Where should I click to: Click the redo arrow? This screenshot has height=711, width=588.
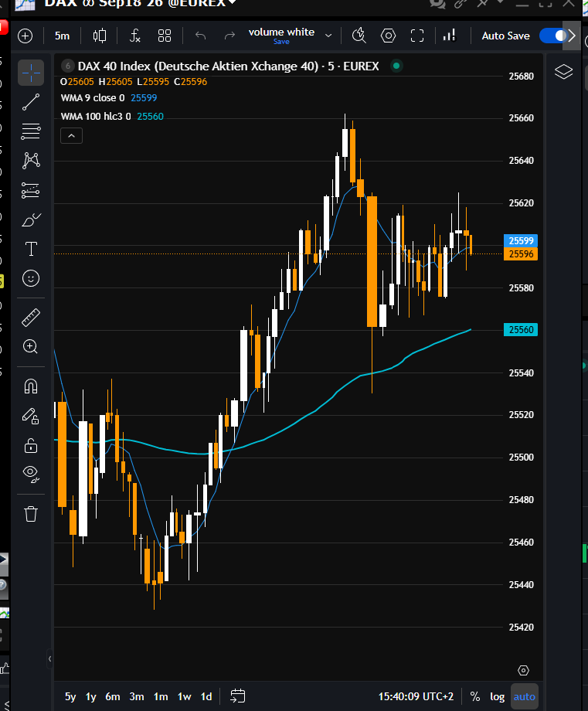[x=229, y=36]
